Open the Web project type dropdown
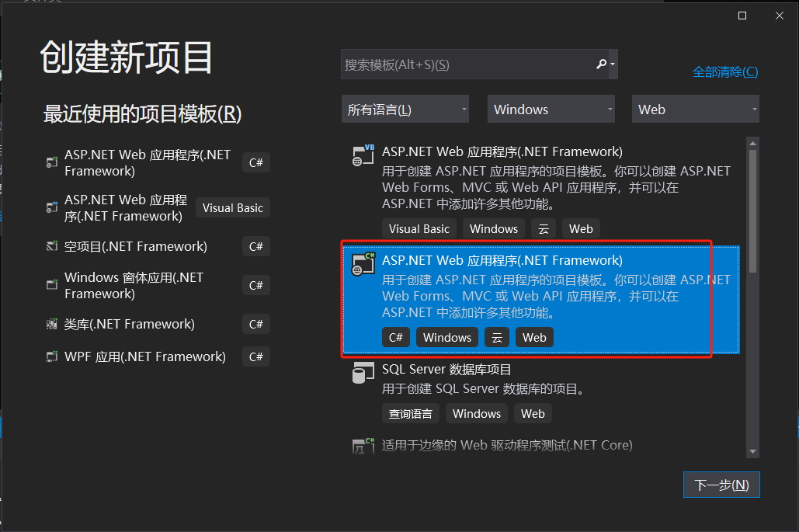This screenshot has height=532, width=799. pos(695,109)
